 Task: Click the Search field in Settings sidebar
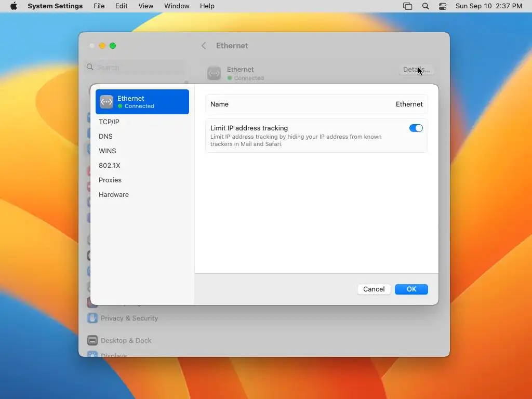136,67
